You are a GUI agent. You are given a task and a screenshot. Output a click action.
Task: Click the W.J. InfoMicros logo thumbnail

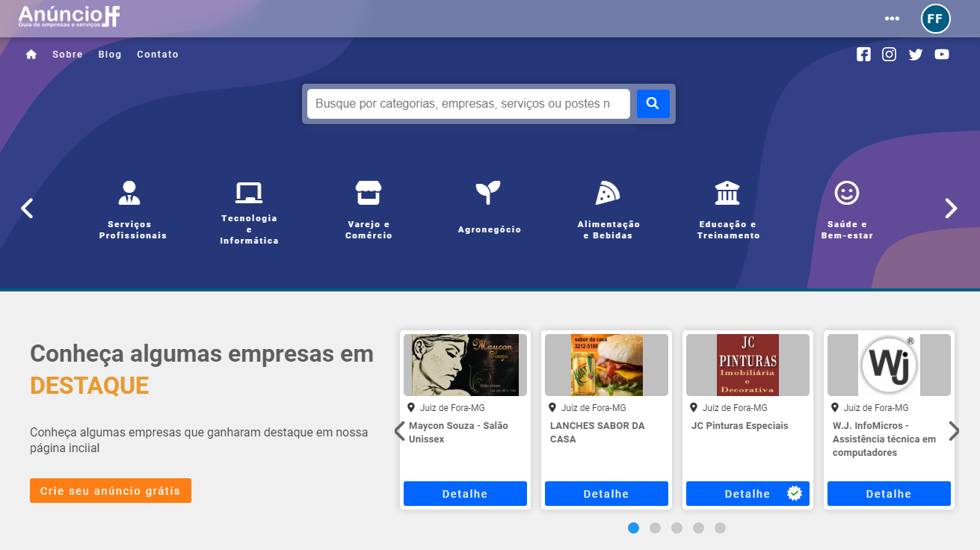click(x=889, y=365)
